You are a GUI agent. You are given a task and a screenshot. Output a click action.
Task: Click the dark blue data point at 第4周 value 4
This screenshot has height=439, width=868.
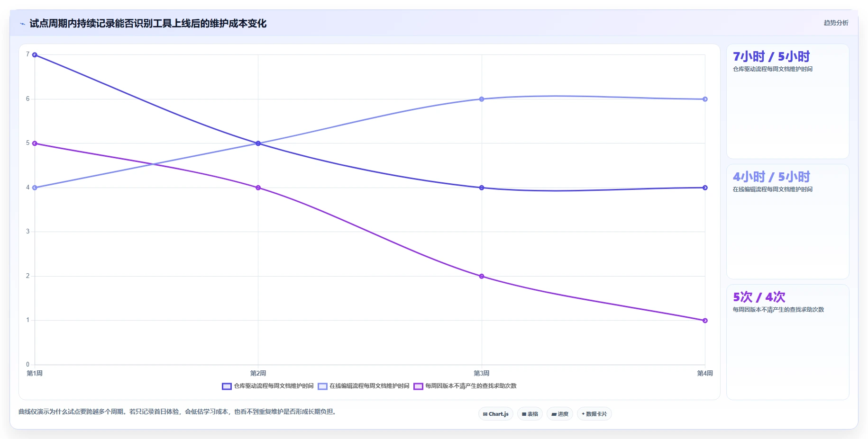pos(705,188)
